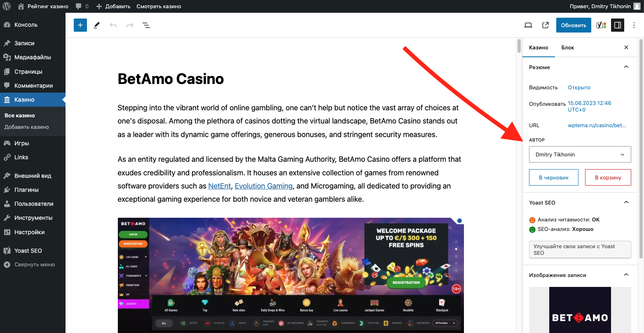Image resolution: width=644 pixels, height=333 pixels.
Task: Collapse the Yoast SEO panel
Action: pos(626,203)
